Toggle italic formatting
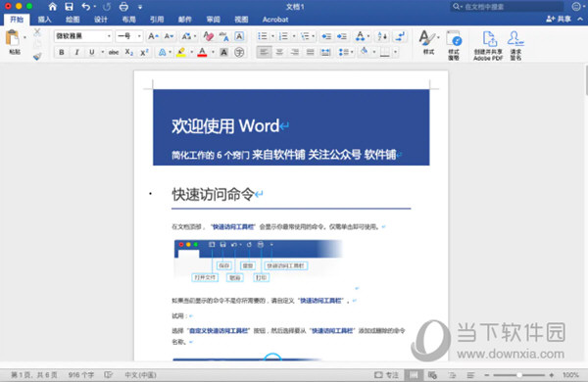 pyautogui.click(x=76, y=52)
